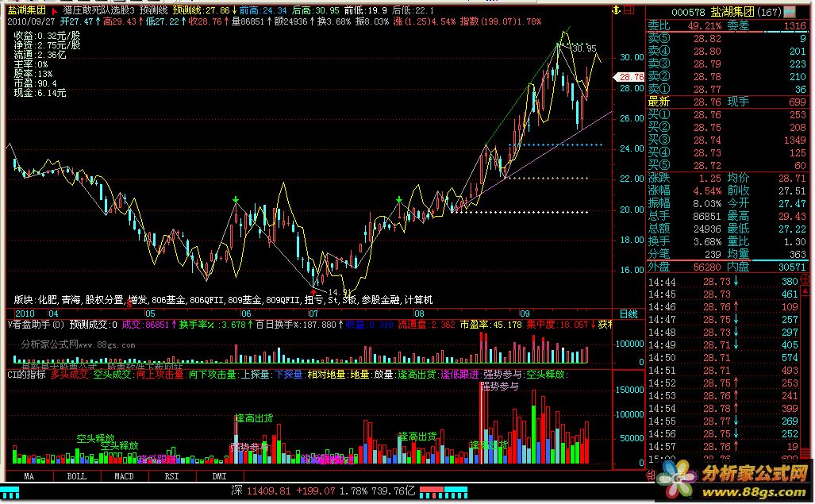Click the red flag icon next to 盐湖集团 title

(55, 11)
